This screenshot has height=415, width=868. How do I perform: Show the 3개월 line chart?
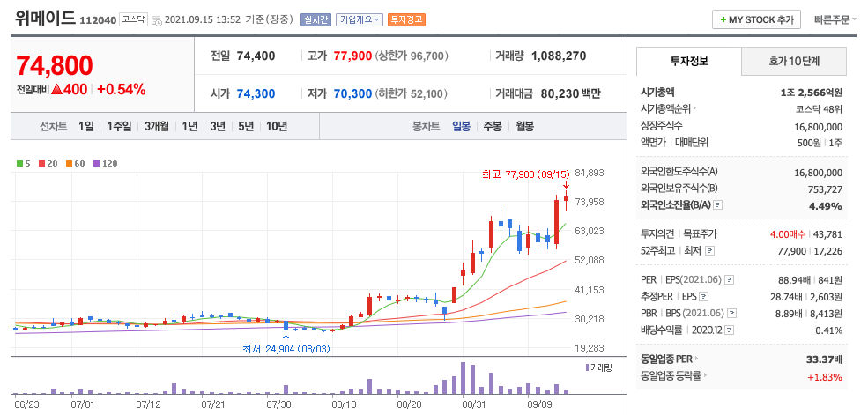click(x=156, y=126)
